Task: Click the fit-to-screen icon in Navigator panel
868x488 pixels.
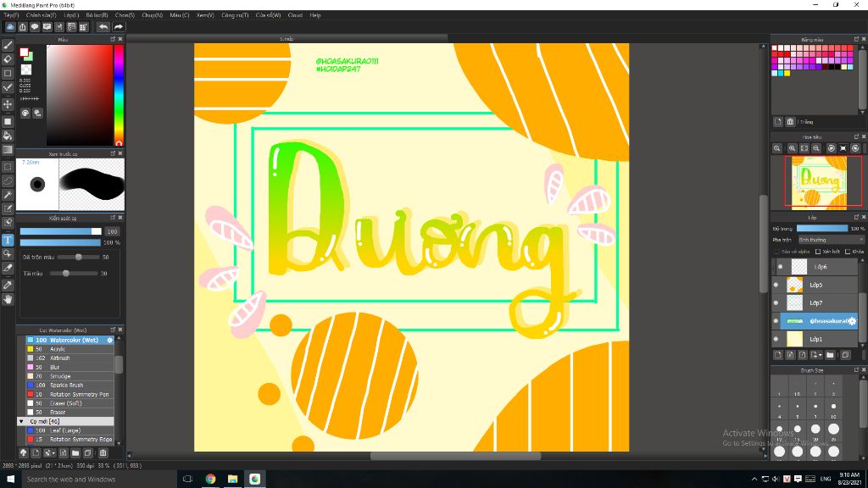Action: coord(804,148)
